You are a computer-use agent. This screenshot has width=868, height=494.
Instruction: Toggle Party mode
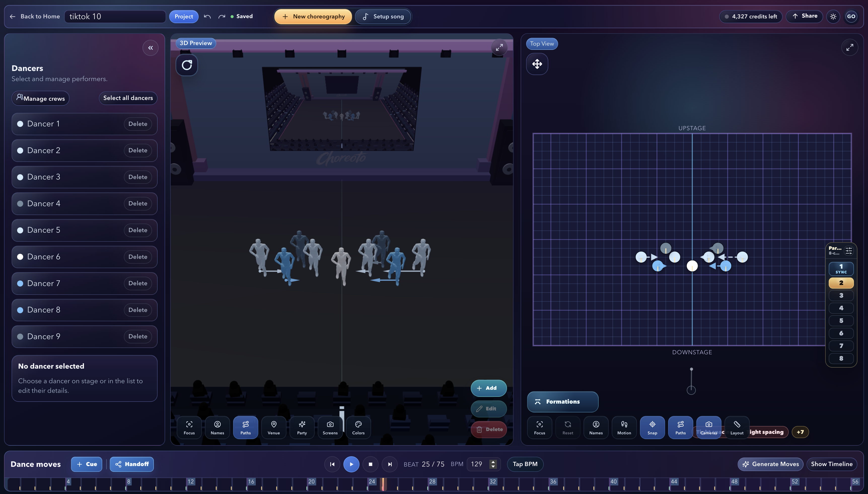[302, 427]
